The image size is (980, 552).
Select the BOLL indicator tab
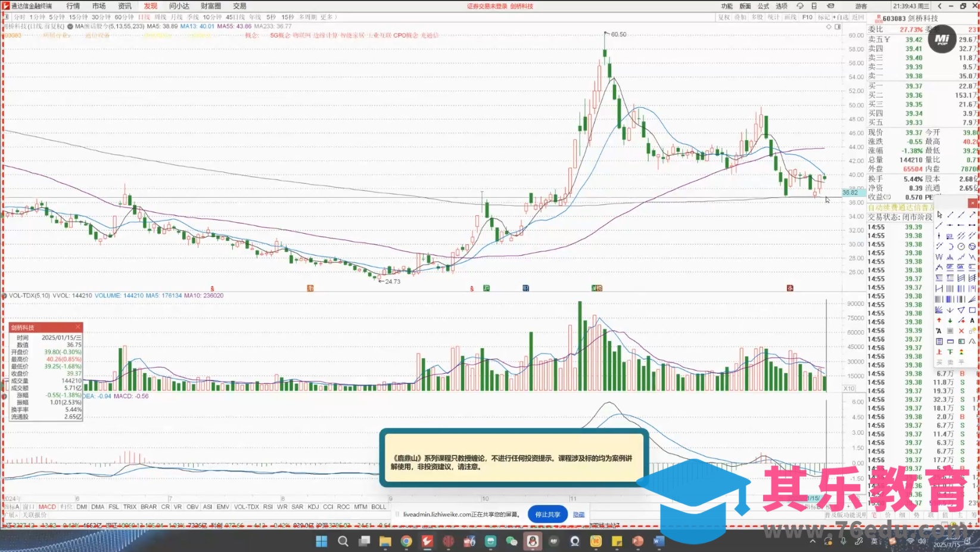click(378, 507)
